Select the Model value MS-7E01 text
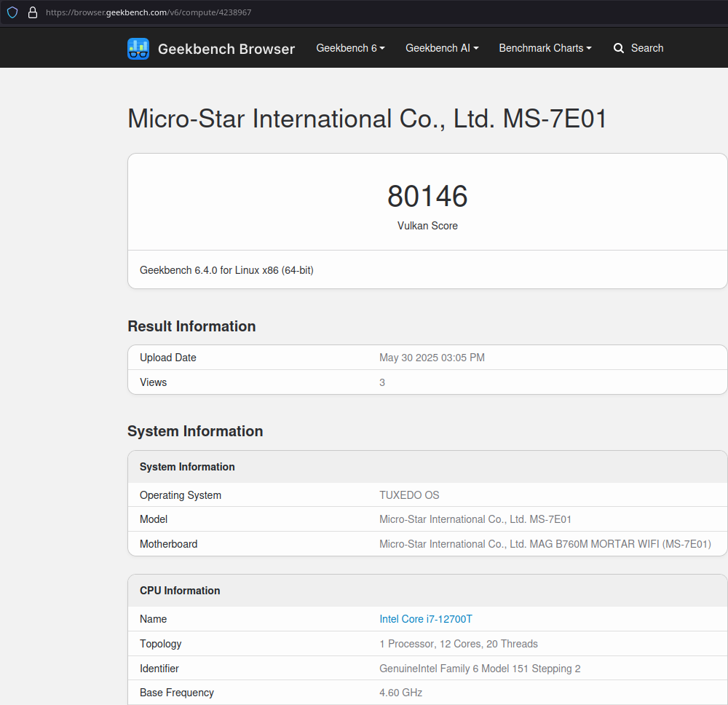The width and height of the screenshot is (728, 705). click(x=475, y=519)
